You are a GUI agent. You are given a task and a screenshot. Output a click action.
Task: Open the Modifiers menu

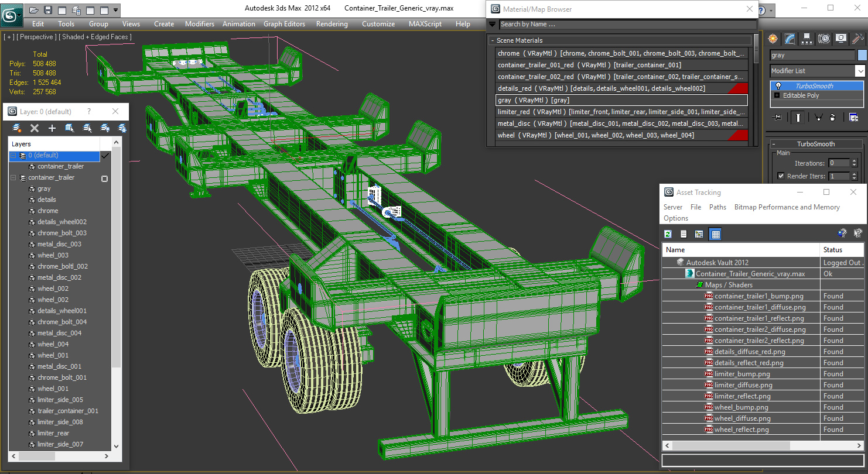pos(200,24)
